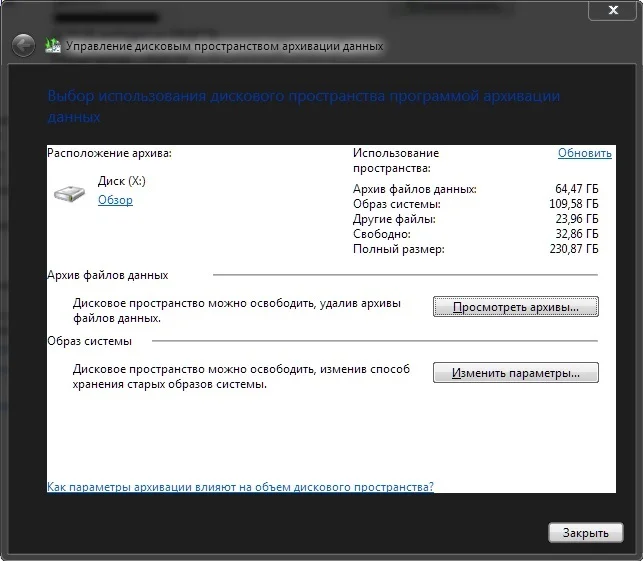Click the window title Управление дисковым пространством
The width and height of the screenshot is (643, 561).
[x=225, y=46]
